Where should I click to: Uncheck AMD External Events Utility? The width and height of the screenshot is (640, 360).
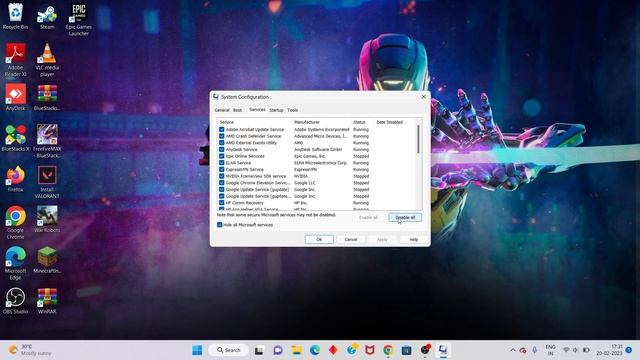tap(222, 143)
